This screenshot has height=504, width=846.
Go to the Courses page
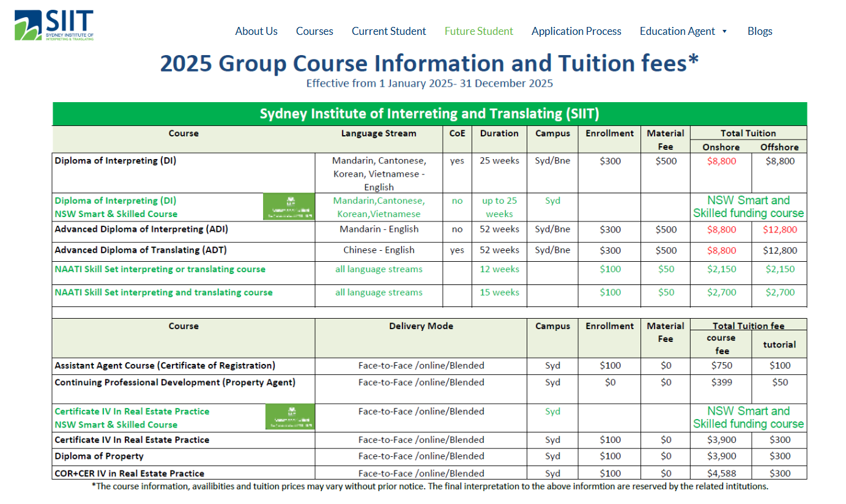(x=314, y=31)
